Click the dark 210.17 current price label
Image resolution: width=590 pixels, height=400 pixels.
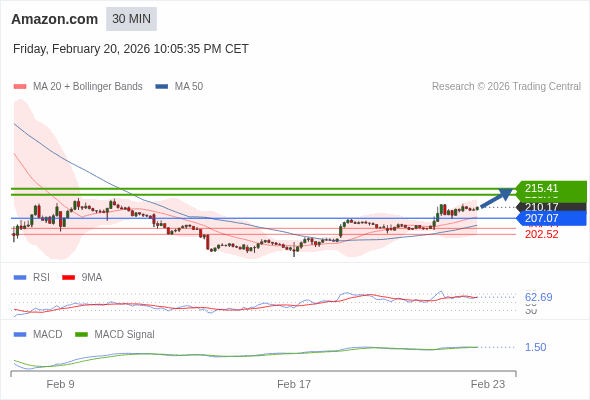pos(551,207)
